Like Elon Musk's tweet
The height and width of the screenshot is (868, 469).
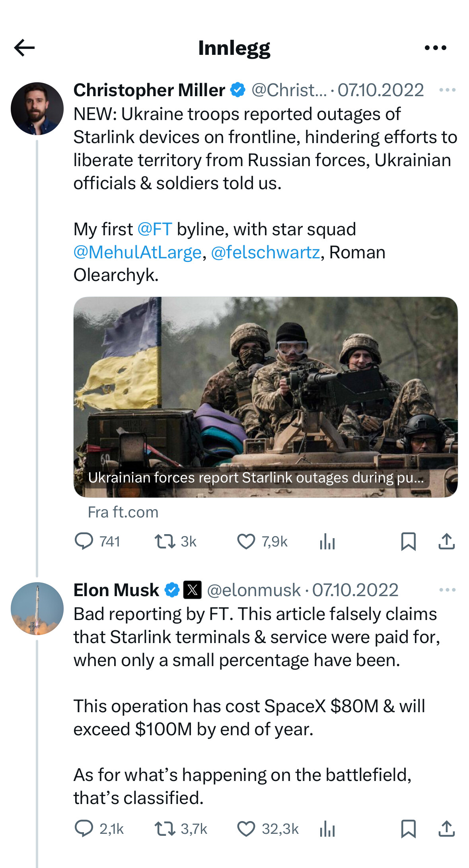click(x=246, y=829)
